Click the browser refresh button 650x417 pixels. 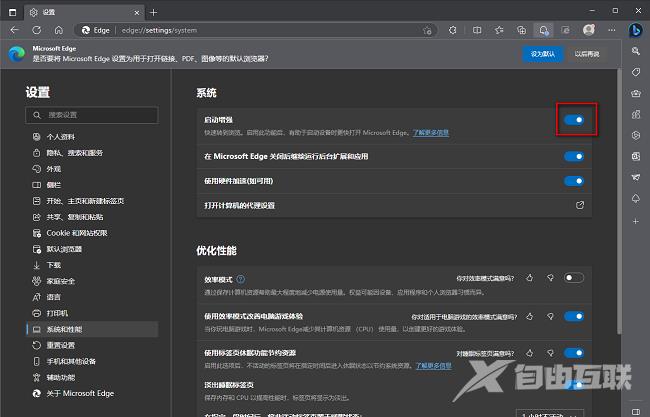coord(36,31)
